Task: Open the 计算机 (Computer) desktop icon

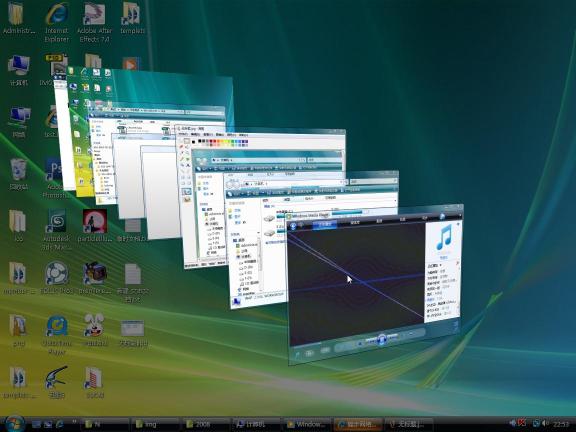Action: 18,71
